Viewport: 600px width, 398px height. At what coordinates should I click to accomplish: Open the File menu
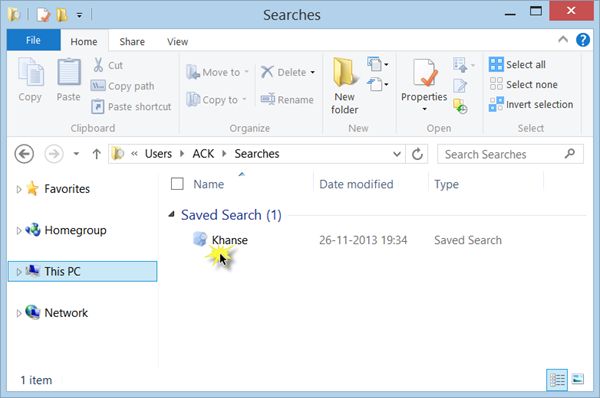[x=33, y=40]
